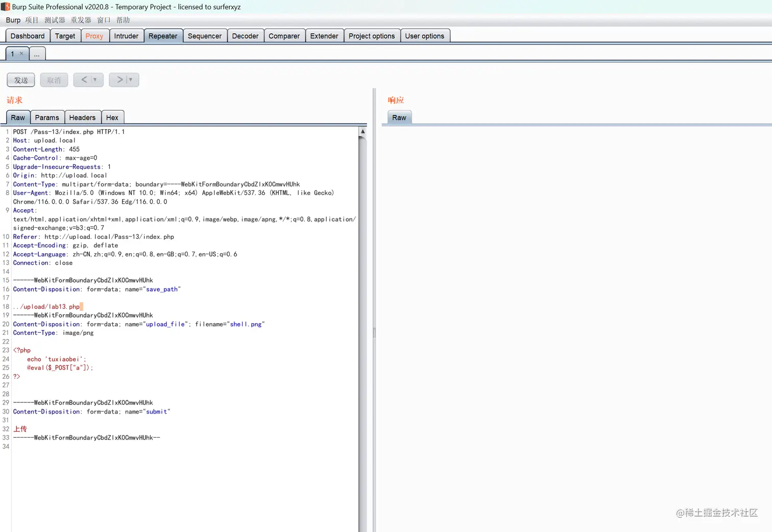Switch to the Comparer tab
The image size is (772, 532).
284,36
